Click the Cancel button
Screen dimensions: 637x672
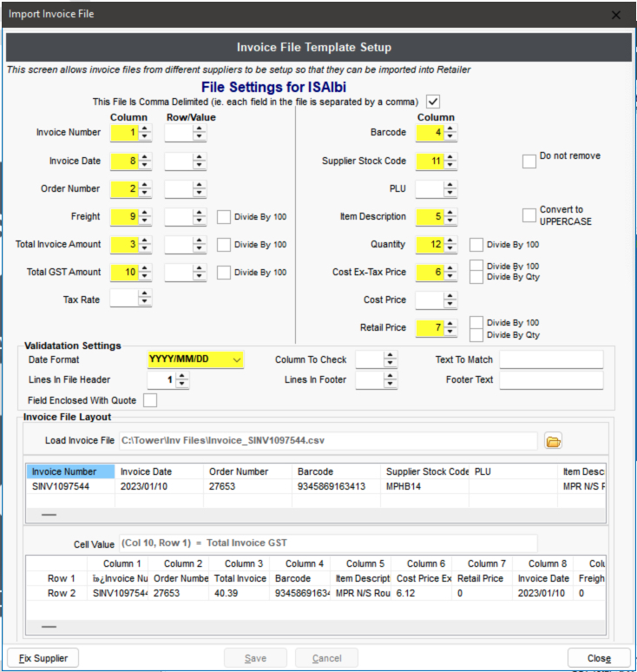[327, 658]
